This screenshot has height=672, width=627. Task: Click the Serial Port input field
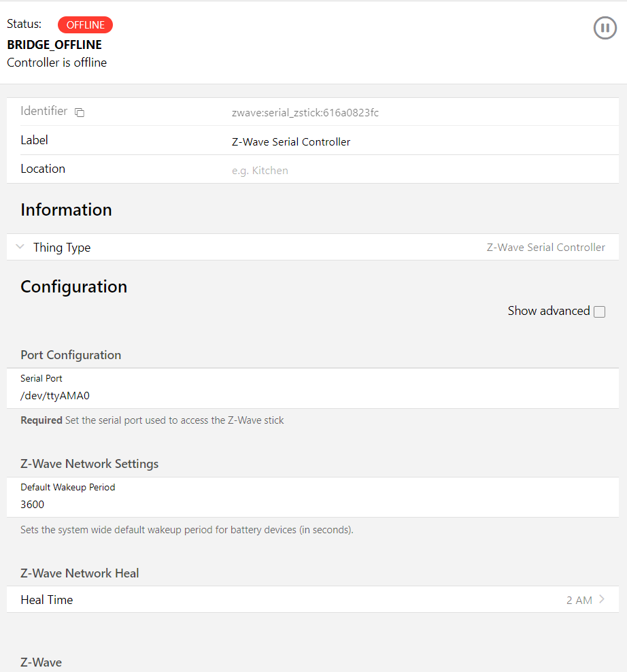pos(313,395)
